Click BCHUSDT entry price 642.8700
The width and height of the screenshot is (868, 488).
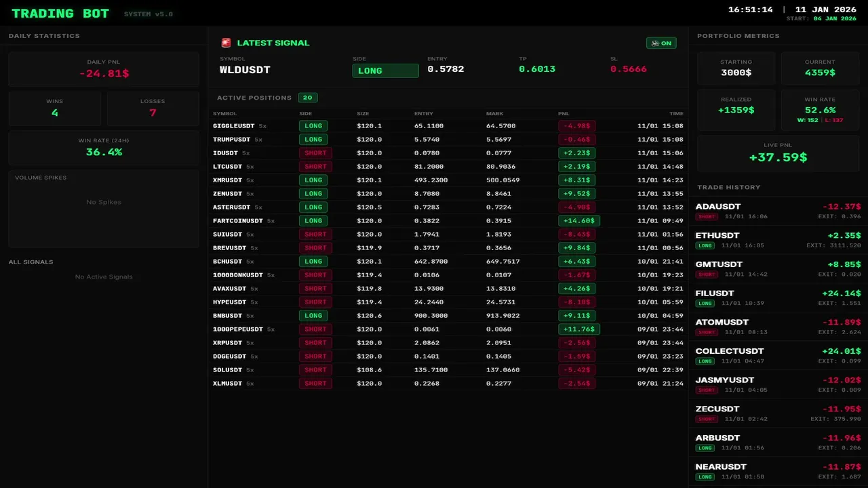pos(431,262)
